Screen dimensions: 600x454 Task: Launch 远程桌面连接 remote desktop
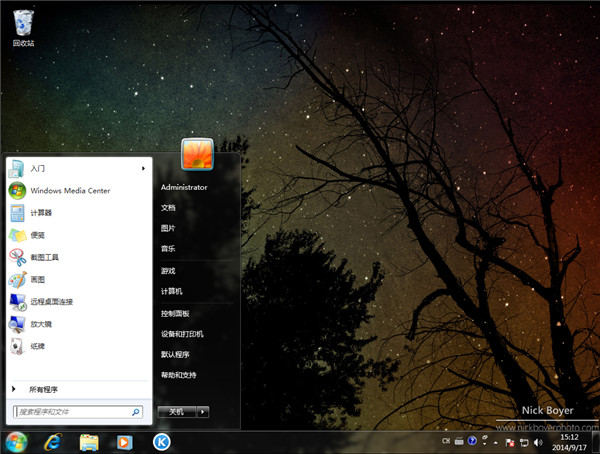(51, 301)
